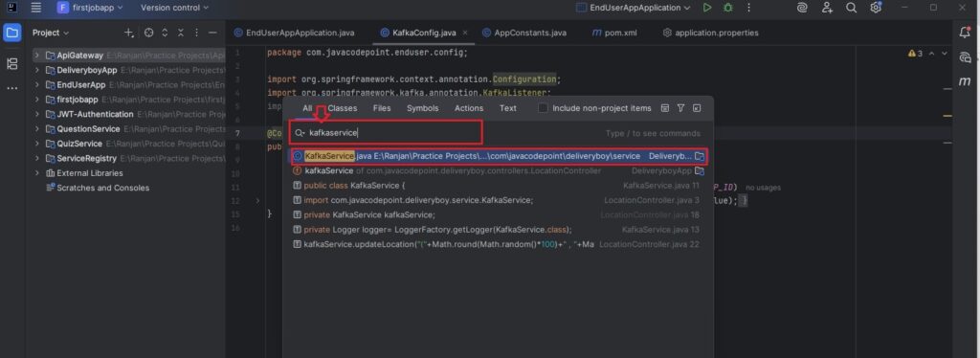Select the kafkaService.updateLocation result
This screenshot has height=358, width=980.
coord(499,244)
